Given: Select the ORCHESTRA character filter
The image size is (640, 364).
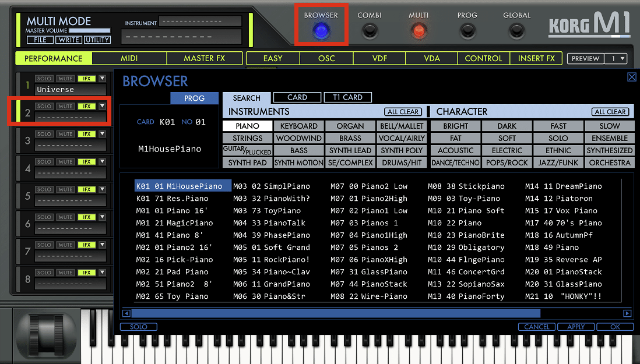Looking at the screenshot, I should pos(610,162).
